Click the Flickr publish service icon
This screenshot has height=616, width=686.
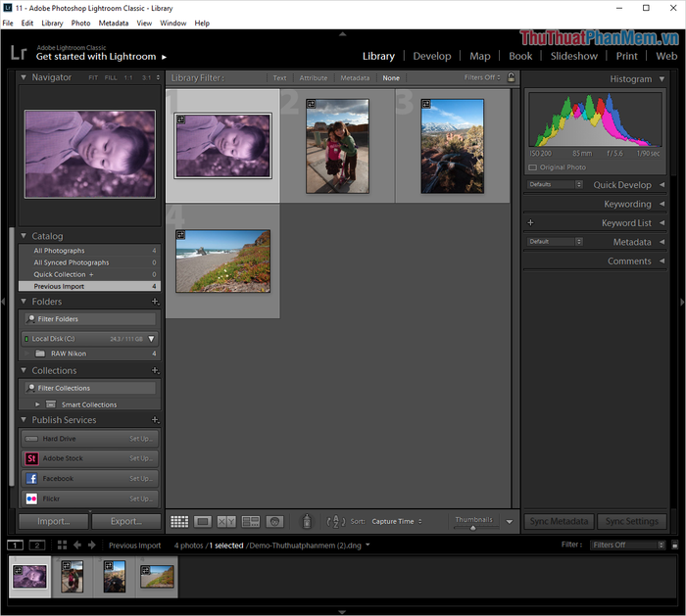[31, 498]
